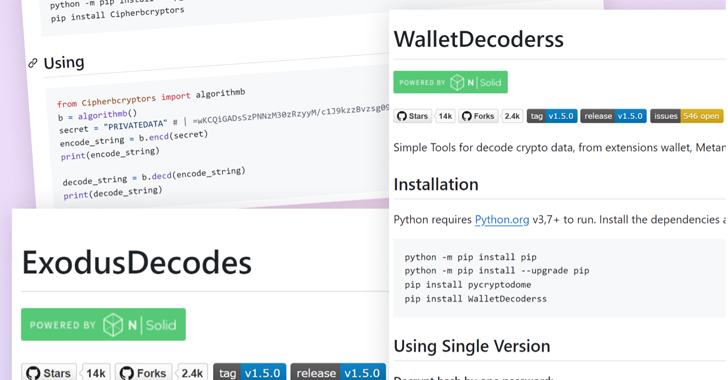Open the release v1.5.0 badge in WalletDecoderss page
728x380 pixels.
[x=613, y=116]
